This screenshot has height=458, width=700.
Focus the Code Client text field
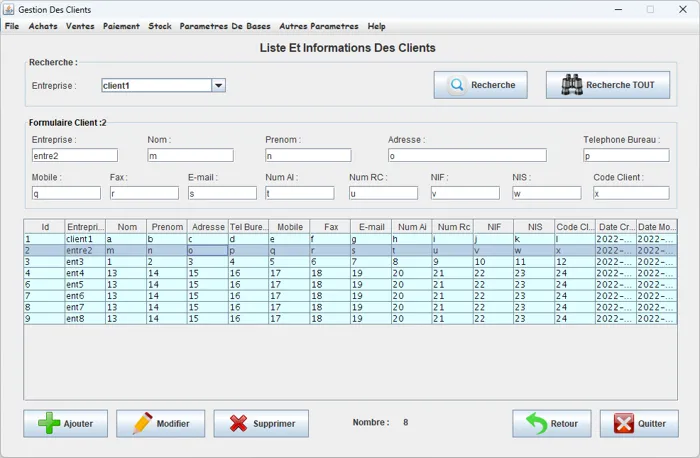coord(631,193)
